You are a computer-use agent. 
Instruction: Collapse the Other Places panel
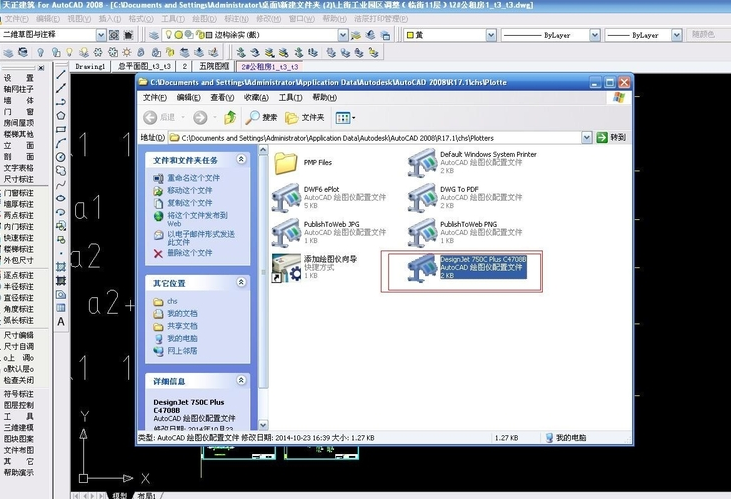[x=241, y=283]
